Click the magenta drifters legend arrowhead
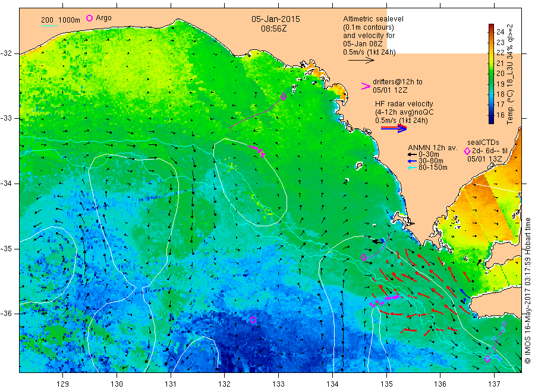Image resolution: width=535 pixels, height=392 pixels. click(366, 86)
